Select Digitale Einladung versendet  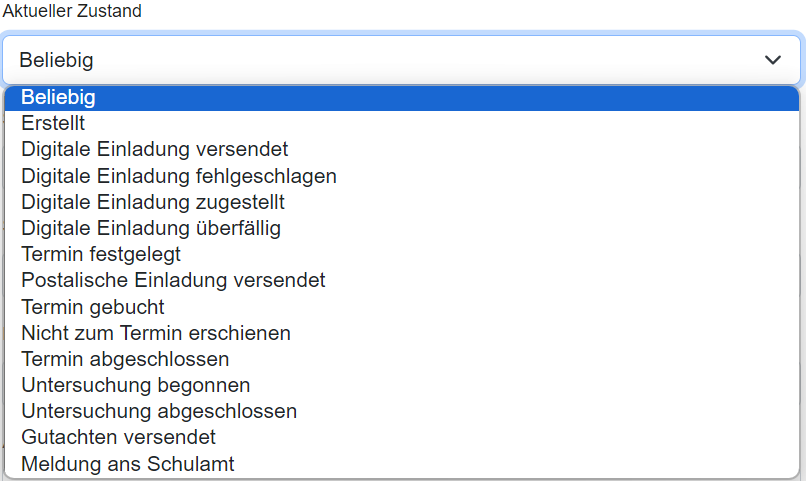click(154, 150)
